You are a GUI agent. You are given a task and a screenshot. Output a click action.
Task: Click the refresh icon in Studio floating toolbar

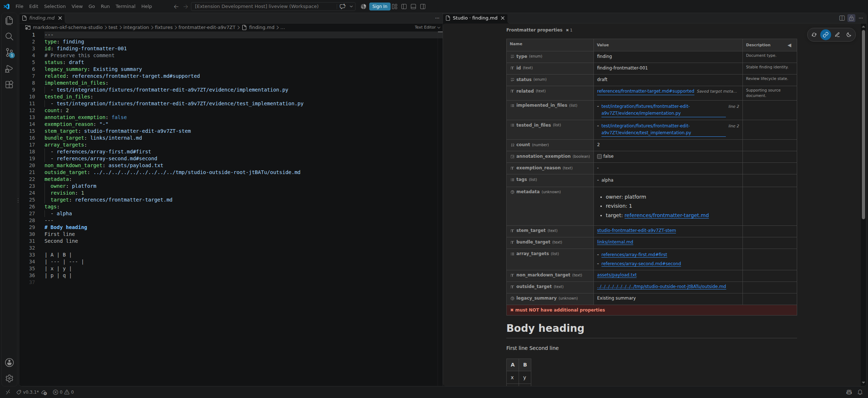pyautogui.click(x=814, y=35)
